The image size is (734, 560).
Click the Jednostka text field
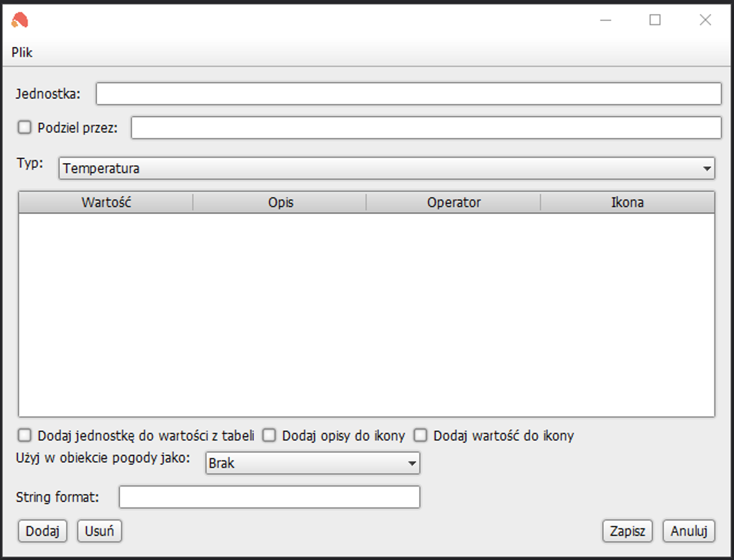click(408, 94)
